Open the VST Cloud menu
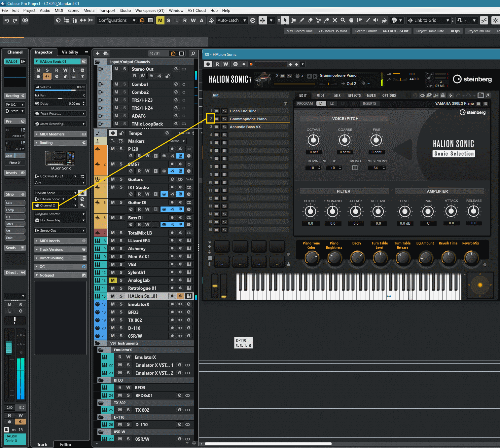 tap(196, 11)
